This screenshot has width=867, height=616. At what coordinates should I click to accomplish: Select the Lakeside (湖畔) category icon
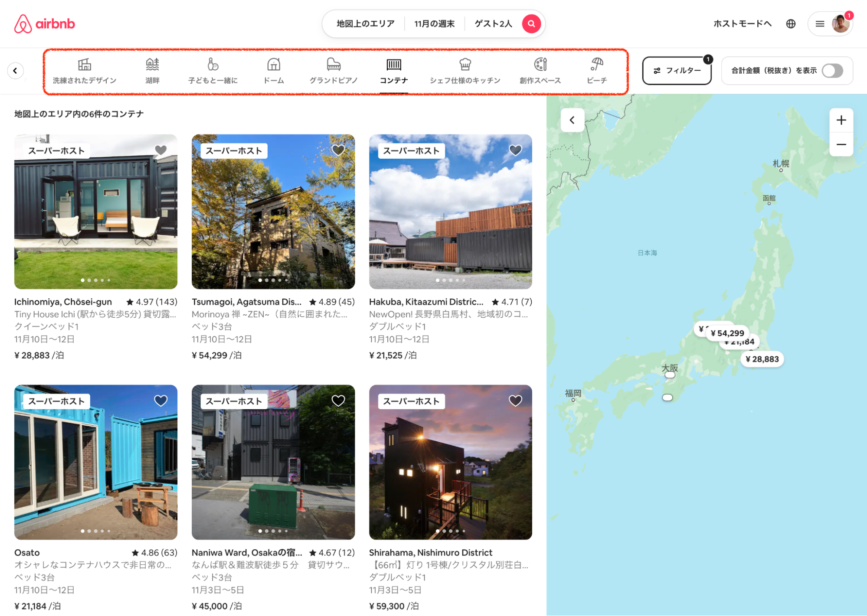point(152,65)
